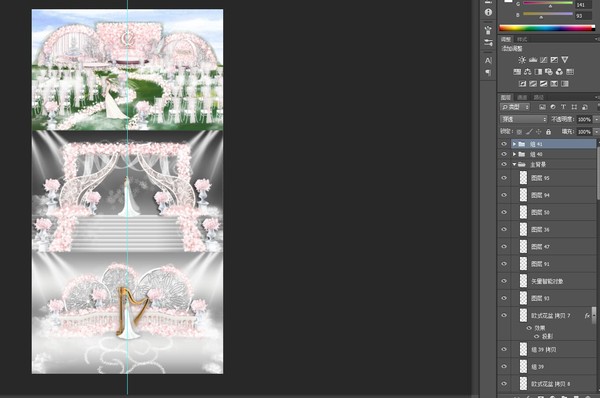The image size is (600, 398).
Task: Open the opacity slider dropdown arrow
Action: click(x=596, y=119)
